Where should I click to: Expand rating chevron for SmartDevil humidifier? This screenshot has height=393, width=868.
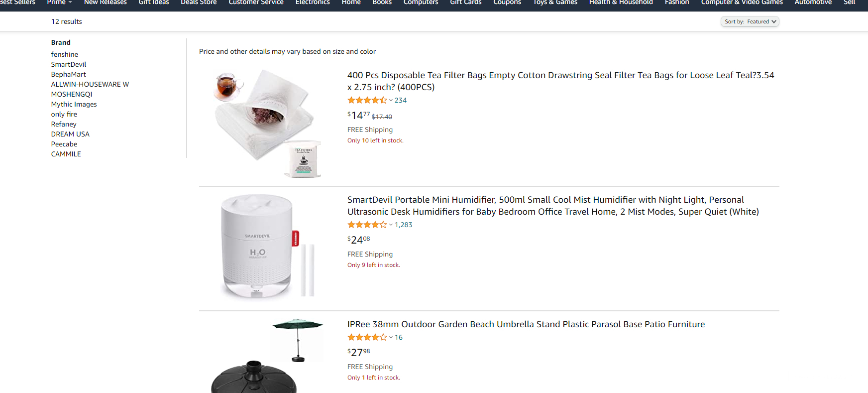click(x=391, y=225)
